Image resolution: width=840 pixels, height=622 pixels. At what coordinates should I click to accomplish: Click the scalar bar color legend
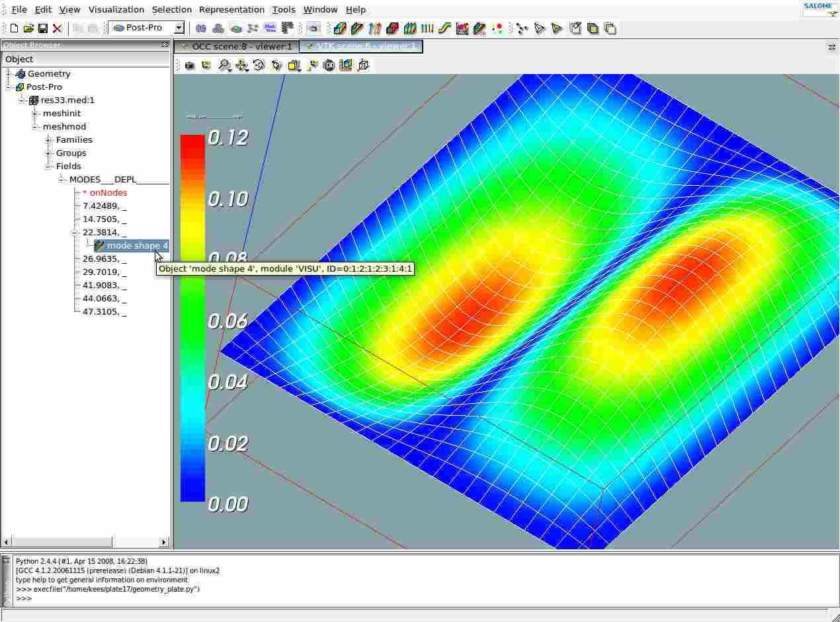coord(192,318)
